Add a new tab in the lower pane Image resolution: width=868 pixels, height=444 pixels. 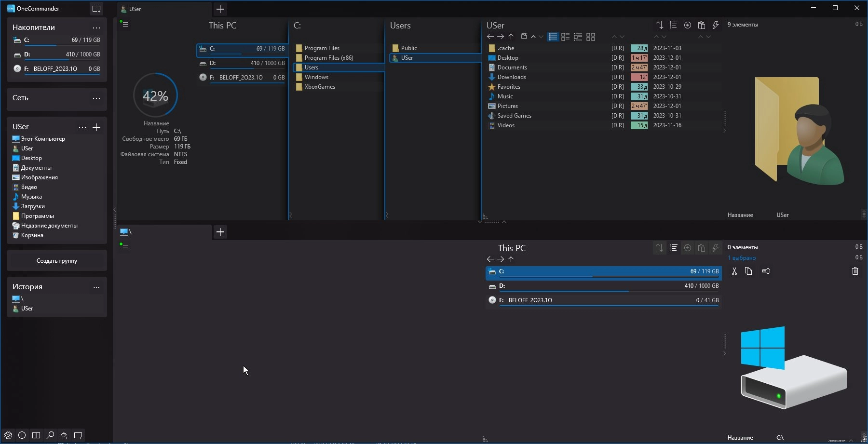tap(220, 232)
